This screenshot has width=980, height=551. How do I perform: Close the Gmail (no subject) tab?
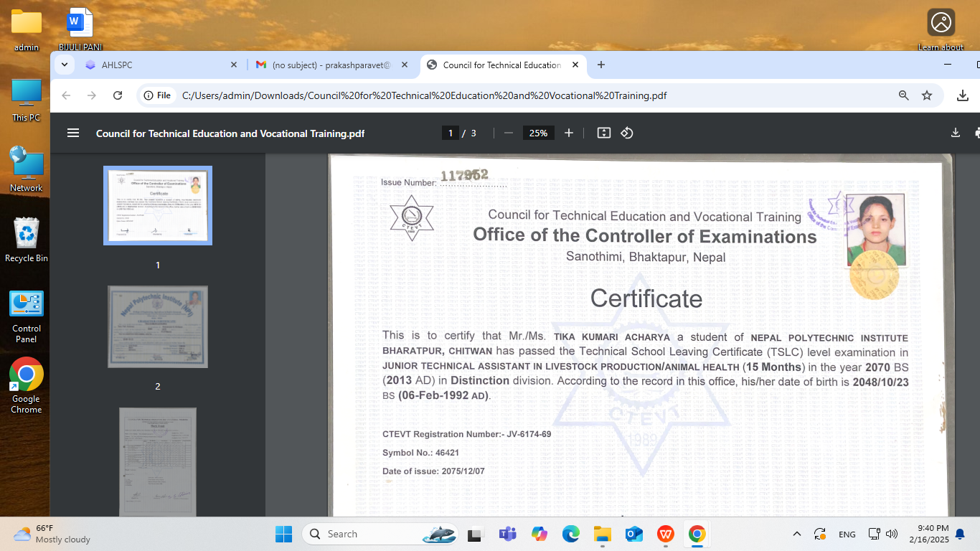(x=405, y=65)
